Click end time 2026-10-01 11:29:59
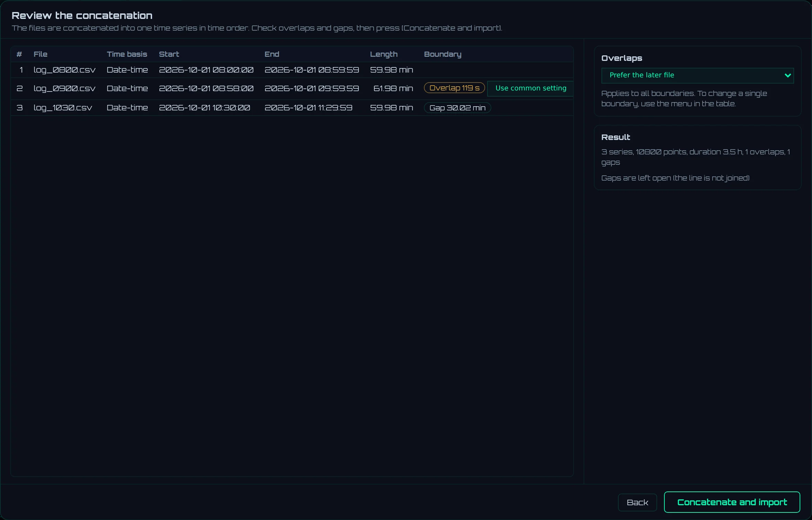 point(308,108)
